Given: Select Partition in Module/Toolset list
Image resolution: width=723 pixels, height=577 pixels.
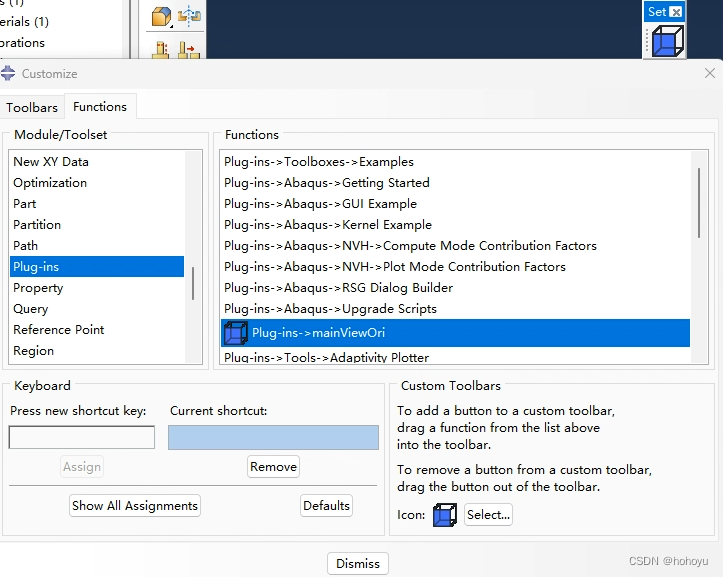Looking at the screenshot, I should click(97, 225).
